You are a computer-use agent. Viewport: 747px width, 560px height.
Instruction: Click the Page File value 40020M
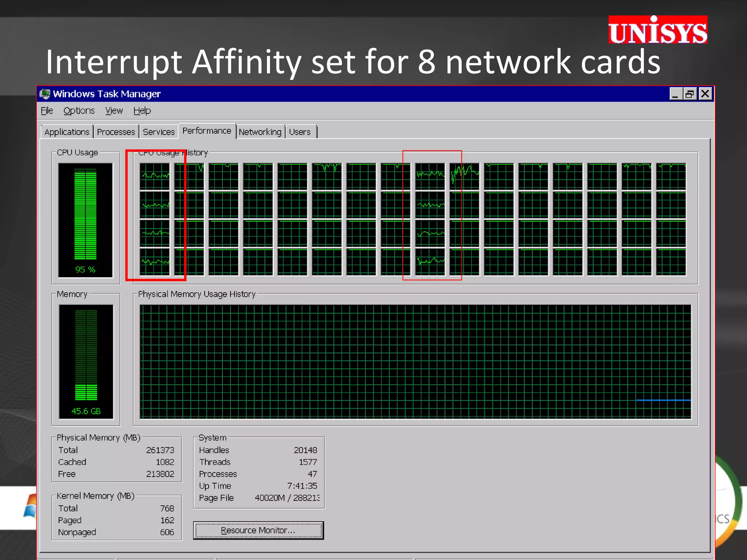point(270,498)
